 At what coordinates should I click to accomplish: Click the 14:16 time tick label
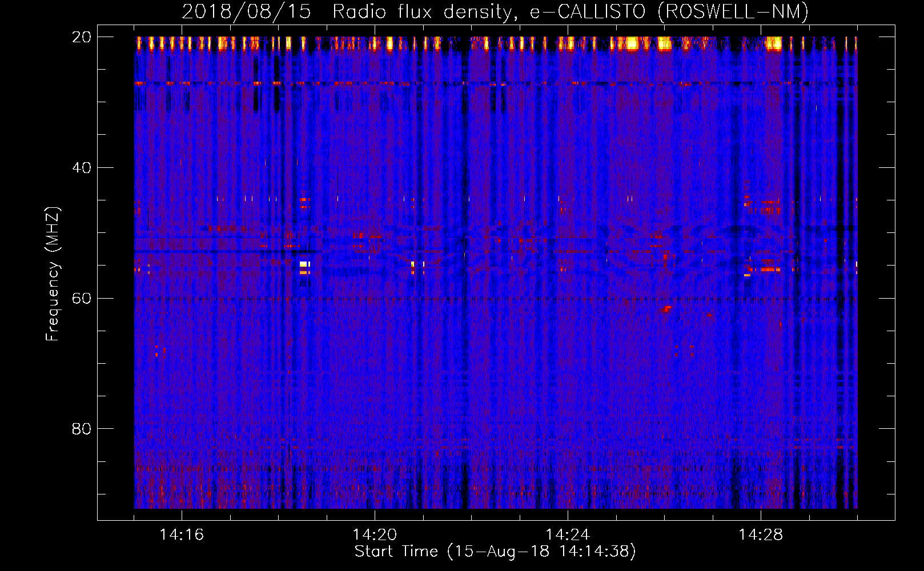[x=182, y=534]
